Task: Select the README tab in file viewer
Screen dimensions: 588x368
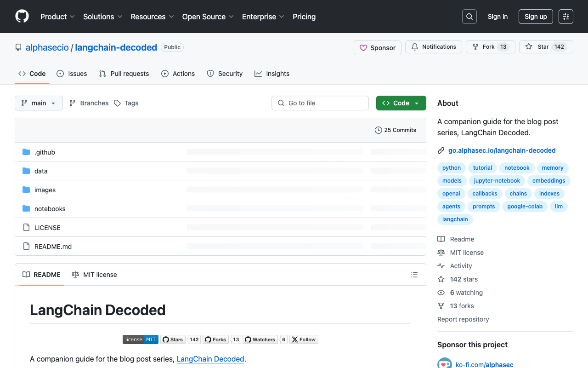Action: (x=41, y=275)
